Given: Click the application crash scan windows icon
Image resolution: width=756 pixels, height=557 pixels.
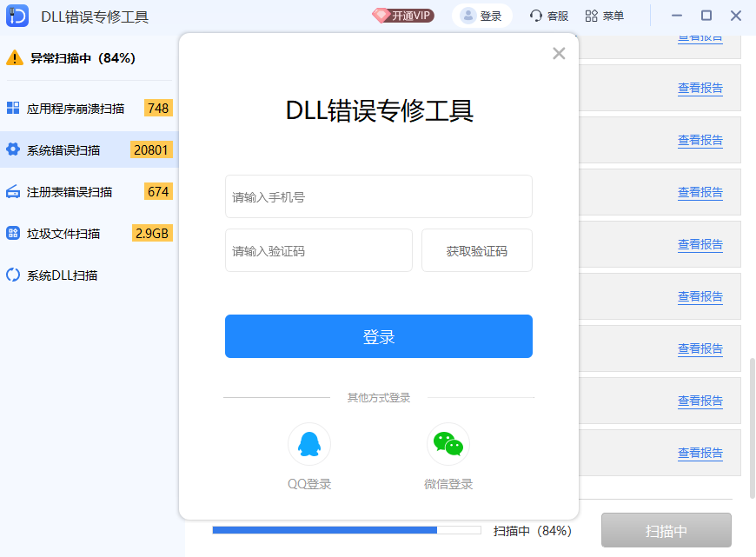Looking at the screenshot, I should [13, 108].
